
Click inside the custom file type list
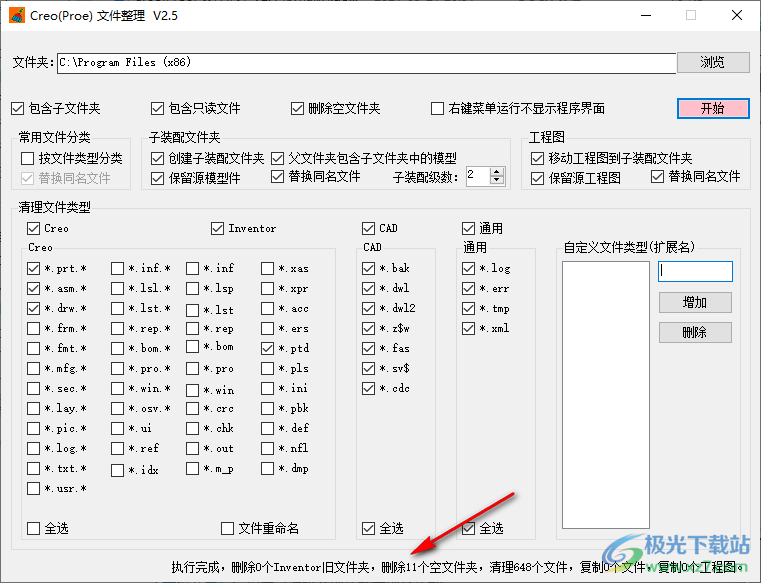(x=606, y=395)
